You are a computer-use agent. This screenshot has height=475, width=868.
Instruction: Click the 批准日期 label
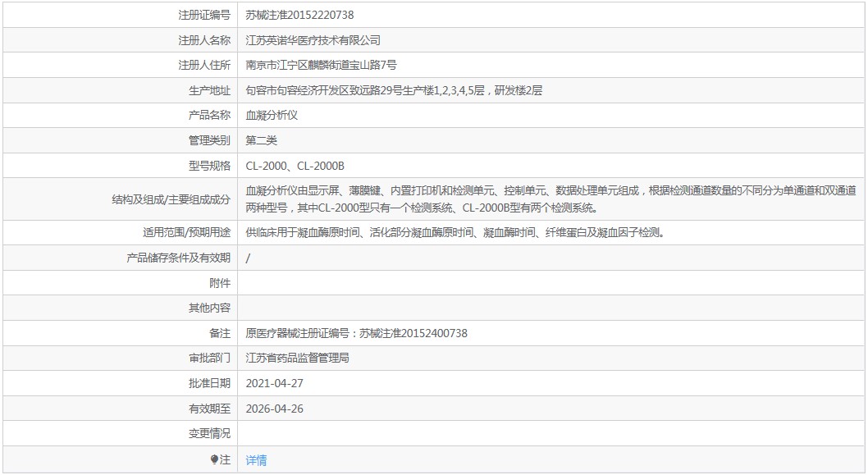pos(209,384)
